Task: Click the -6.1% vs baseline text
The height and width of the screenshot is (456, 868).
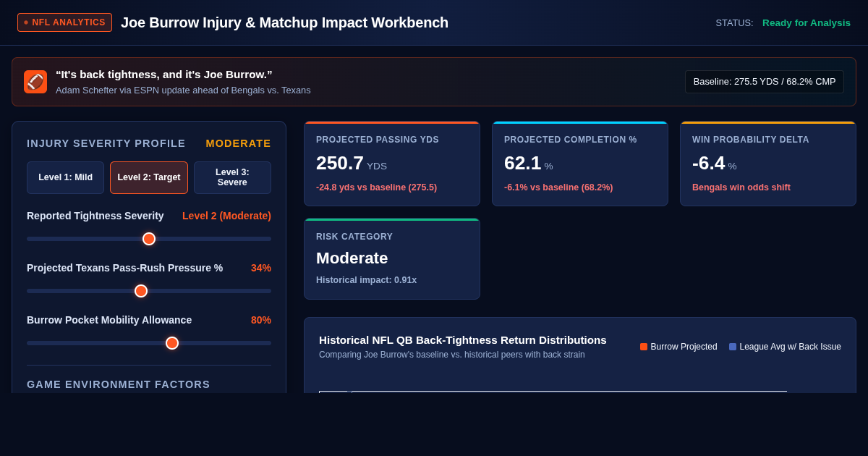Action: click(558, 187)
